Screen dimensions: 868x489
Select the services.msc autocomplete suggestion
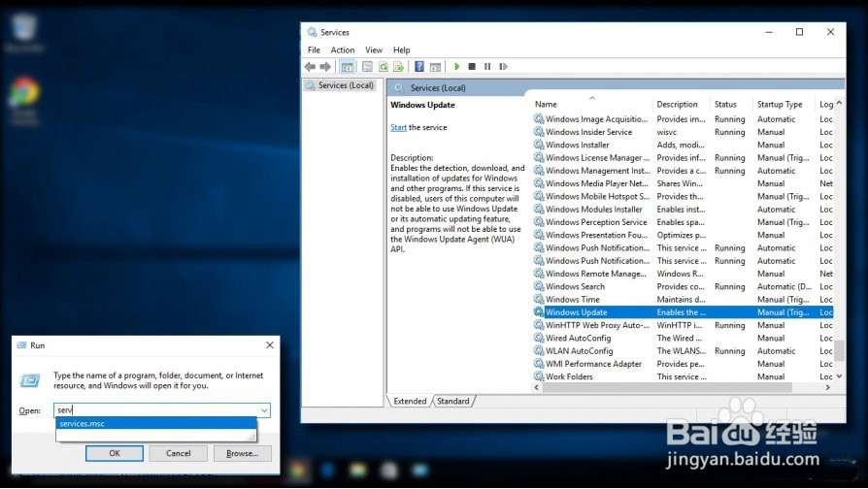pyautogui.click(x=155, y=423)
